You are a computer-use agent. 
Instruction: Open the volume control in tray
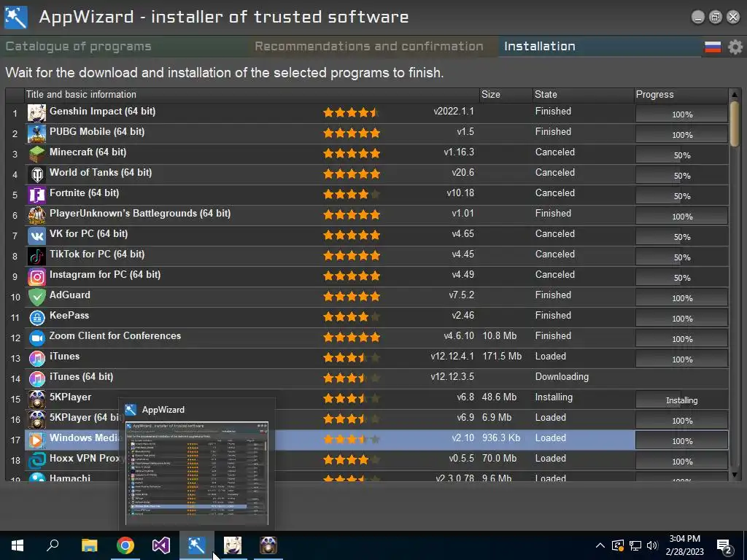(x=652, y=545)
